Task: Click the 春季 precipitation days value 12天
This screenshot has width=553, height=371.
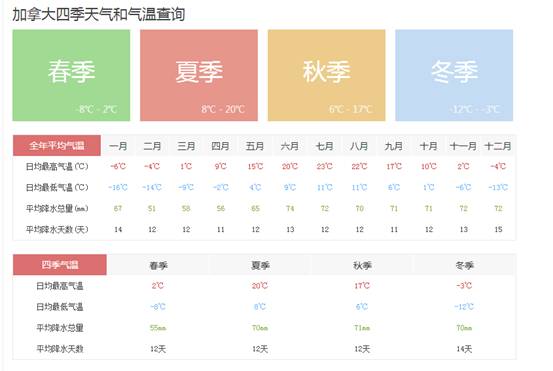Action: (x=158, y=349)
